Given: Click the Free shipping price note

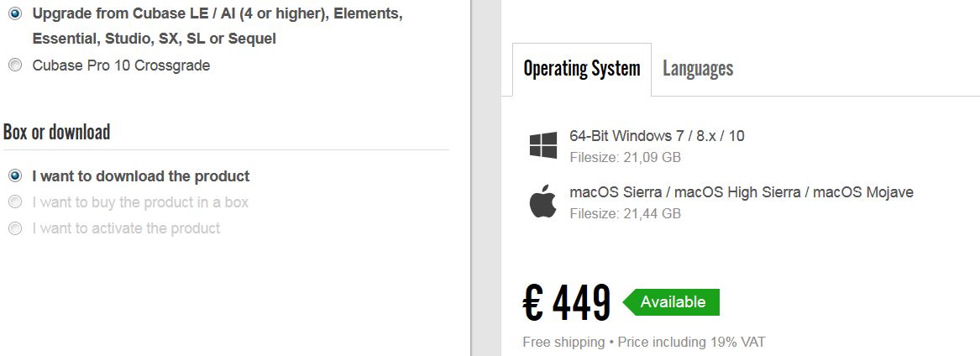Looking at the screenshot, I should point(644,343).
